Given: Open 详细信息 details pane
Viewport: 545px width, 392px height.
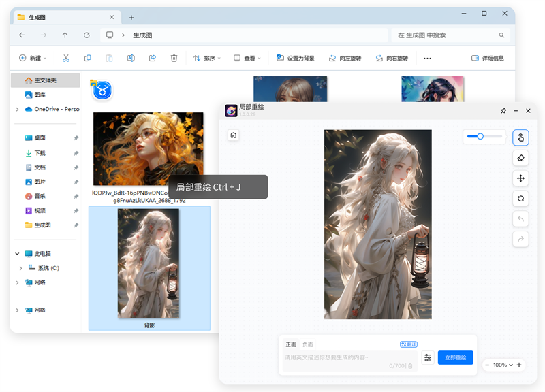Looking at the screenshot, I should tap(489, 58).
